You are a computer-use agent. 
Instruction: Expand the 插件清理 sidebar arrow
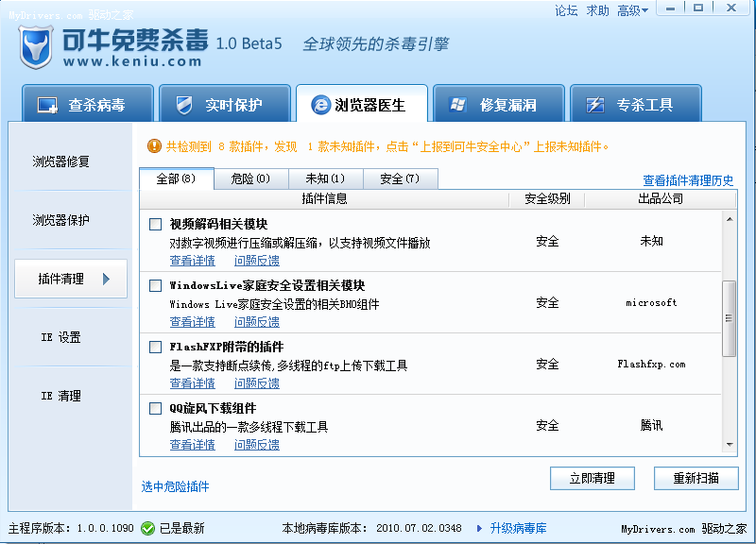click(107, 279)
